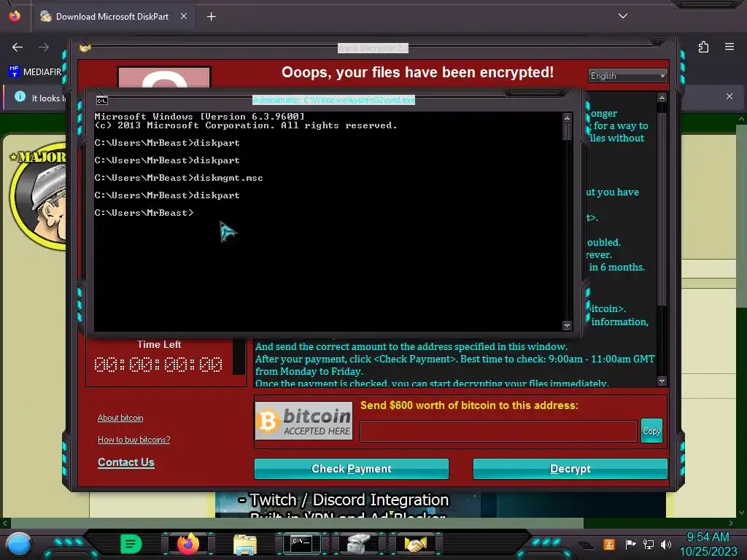Click the Check Payment button

pyautogui.click(x=351, y=469)
